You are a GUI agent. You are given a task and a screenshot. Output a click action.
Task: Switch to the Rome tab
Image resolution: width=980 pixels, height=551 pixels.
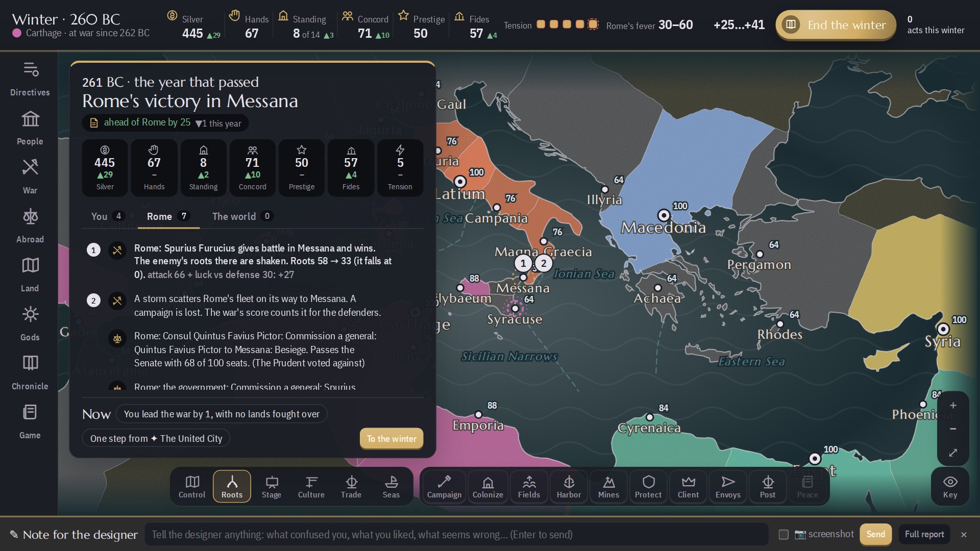(168, 216)
